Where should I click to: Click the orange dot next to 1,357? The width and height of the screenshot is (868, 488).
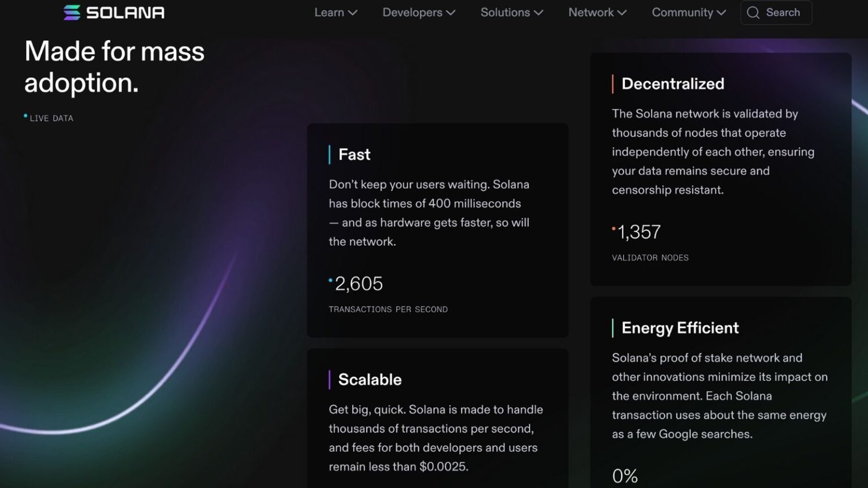tap(614, 228)
